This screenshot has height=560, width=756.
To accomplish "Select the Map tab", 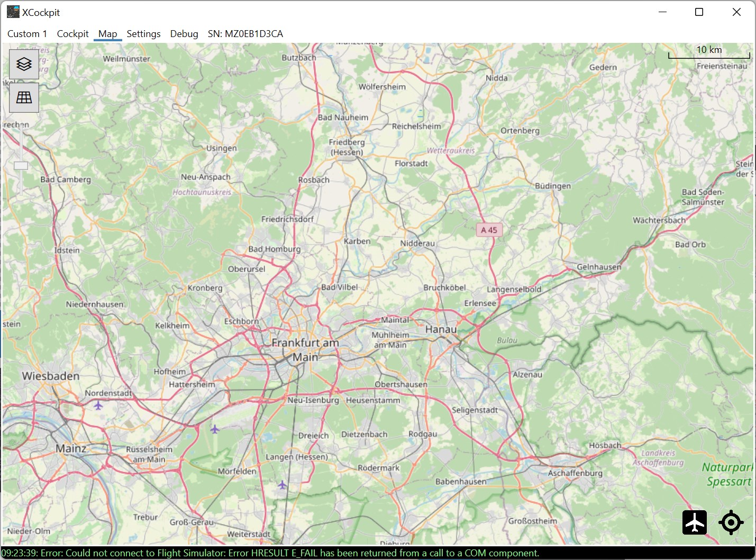I will click(108, 34).
